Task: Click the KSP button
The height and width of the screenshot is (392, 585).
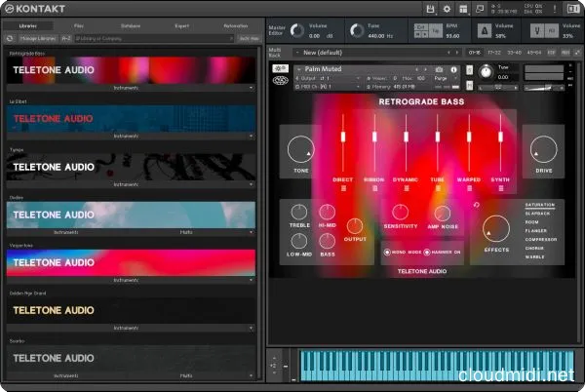Action: coord(552,53)
